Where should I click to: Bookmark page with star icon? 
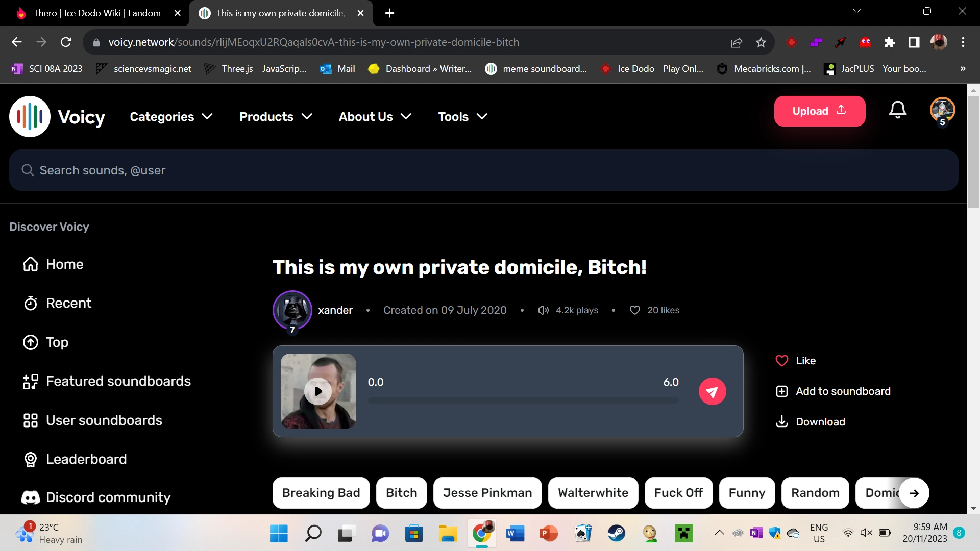tap(761, 42)
